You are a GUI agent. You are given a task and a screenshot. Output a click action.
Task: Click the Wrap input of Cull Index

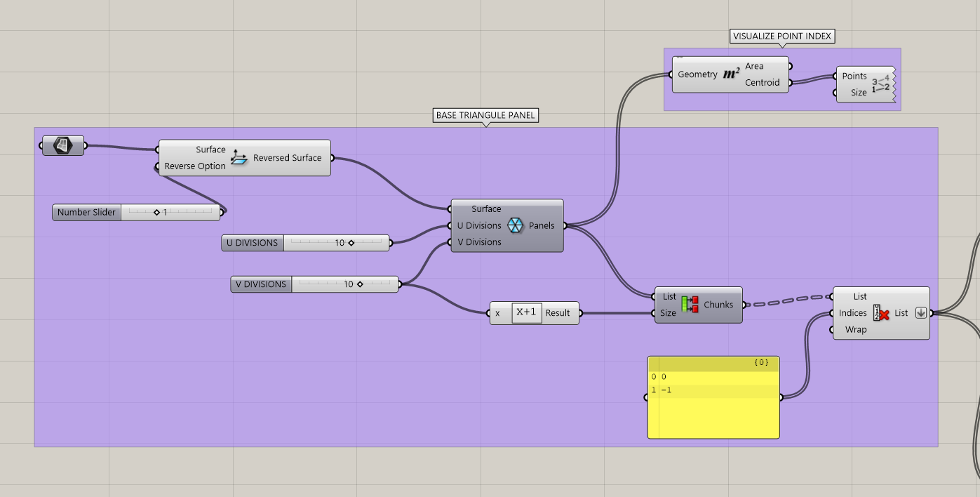[x=856, y=329]
